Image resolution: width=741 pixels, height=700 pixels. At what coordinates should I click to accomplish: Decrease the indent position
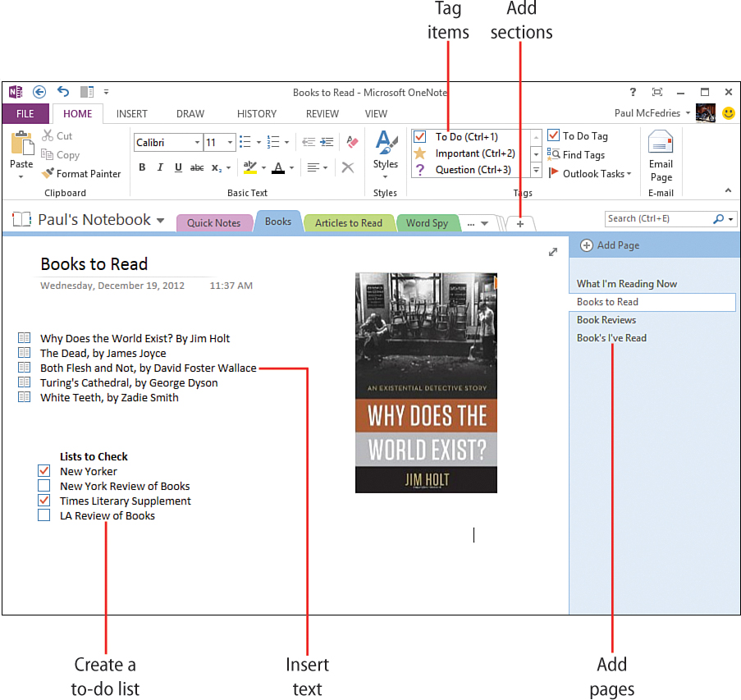pos(309,142)
